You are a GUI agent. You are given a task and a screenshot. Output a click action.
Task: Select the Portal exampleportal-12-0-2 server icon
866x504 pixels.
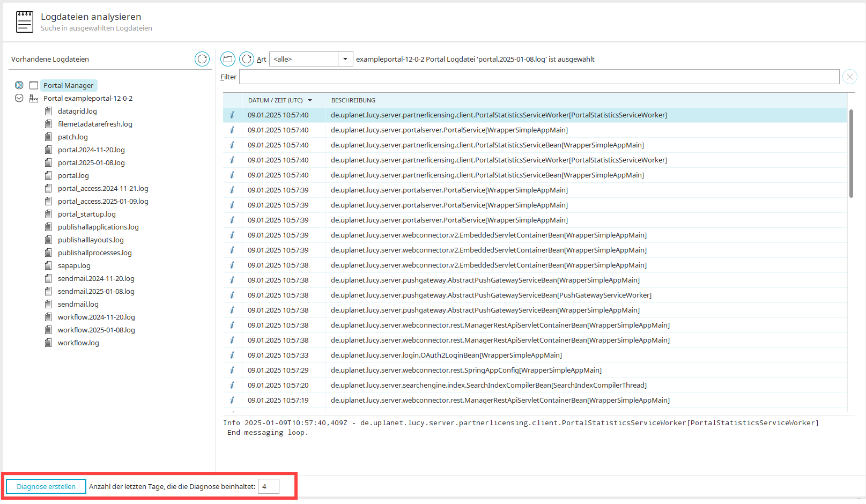pyautogui.click(x=34, y=98)
